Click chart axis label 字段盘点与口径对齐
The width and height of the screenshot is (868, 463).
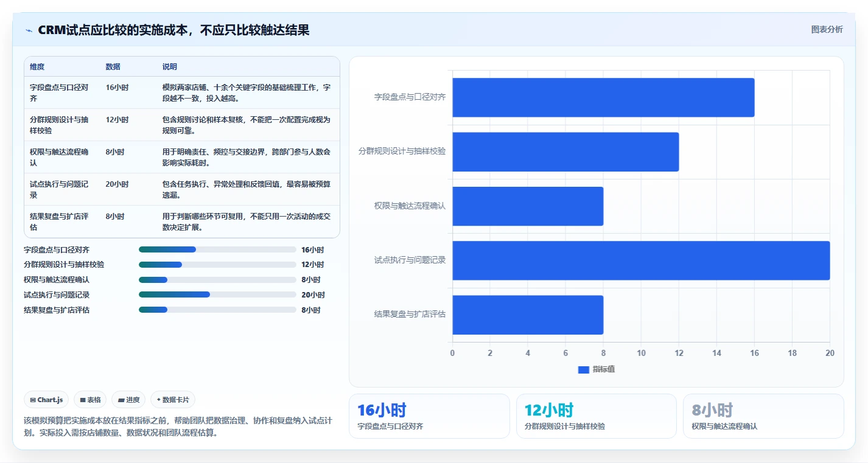click(x=410, y=97)
